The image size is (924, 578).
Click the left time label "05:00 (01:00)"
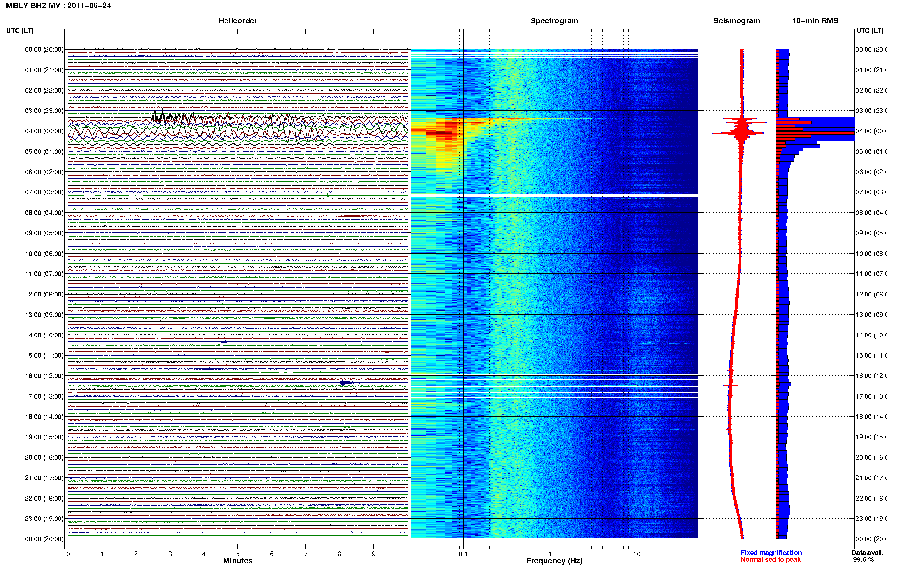(x=44, y=152)
